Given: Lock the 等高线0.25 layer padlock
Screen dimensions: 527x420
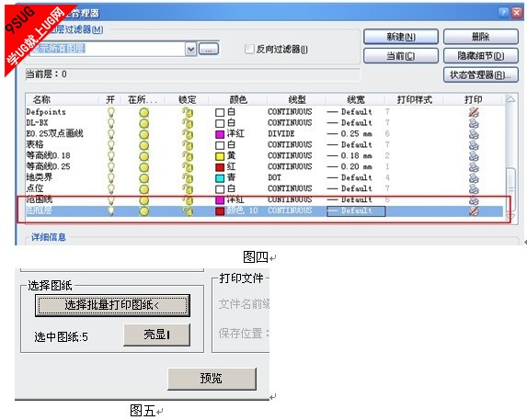Looking at the screenshot, I should point(188,167).
